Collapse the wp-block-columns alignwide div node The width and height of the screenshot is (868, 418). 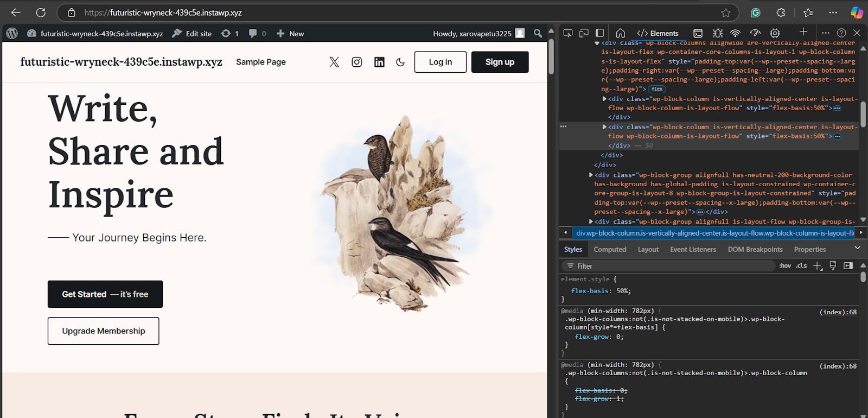[x=597, y=43]
